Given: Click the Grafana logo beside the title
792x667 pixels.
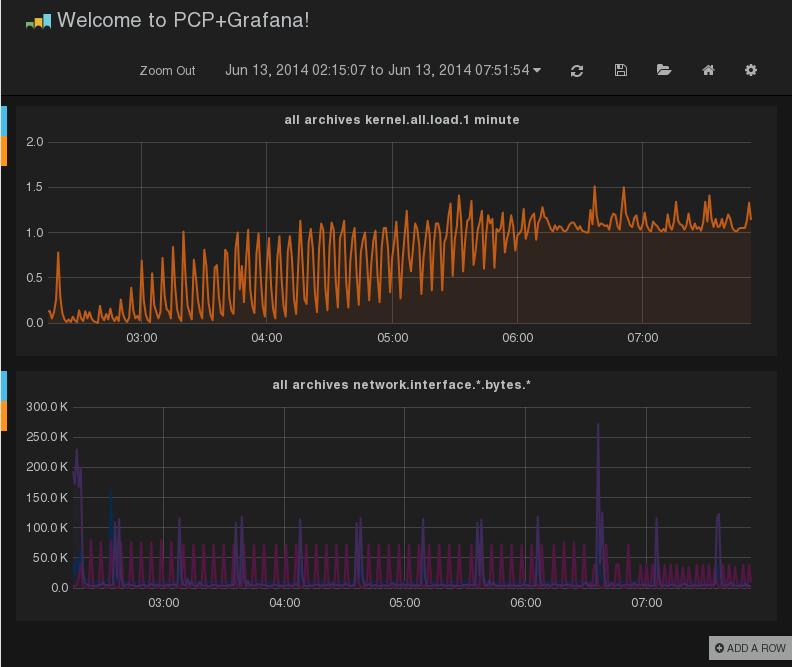Looking at the screenshot, I should 38,22.
